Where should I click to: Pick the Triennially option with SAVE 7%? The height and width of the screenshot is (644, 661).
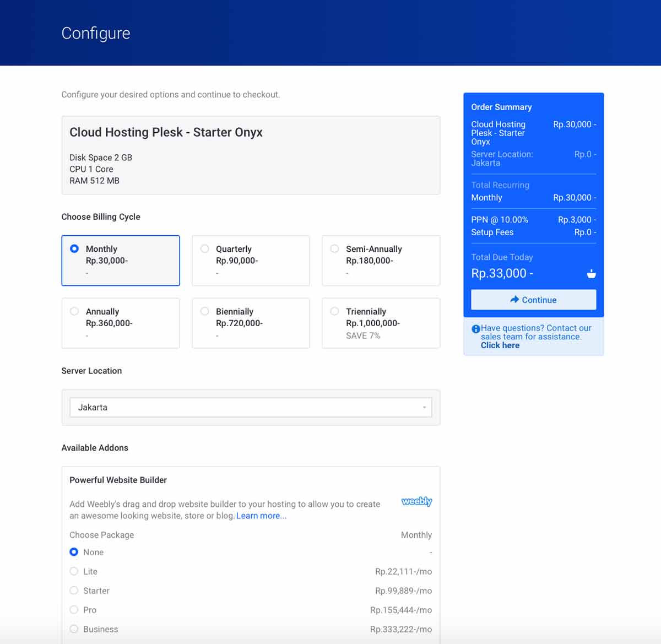334,311
